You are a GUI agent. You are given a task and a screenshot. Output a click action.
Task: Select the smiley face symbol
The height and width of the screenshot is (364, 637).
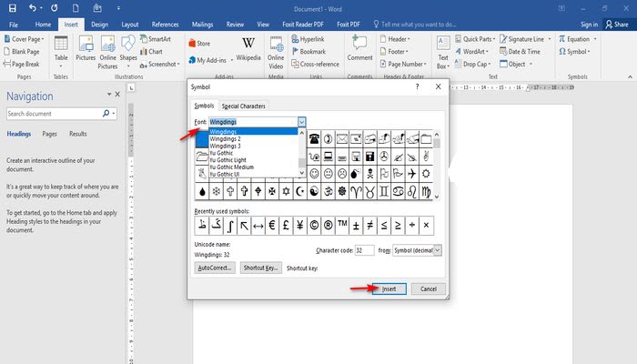314,174
